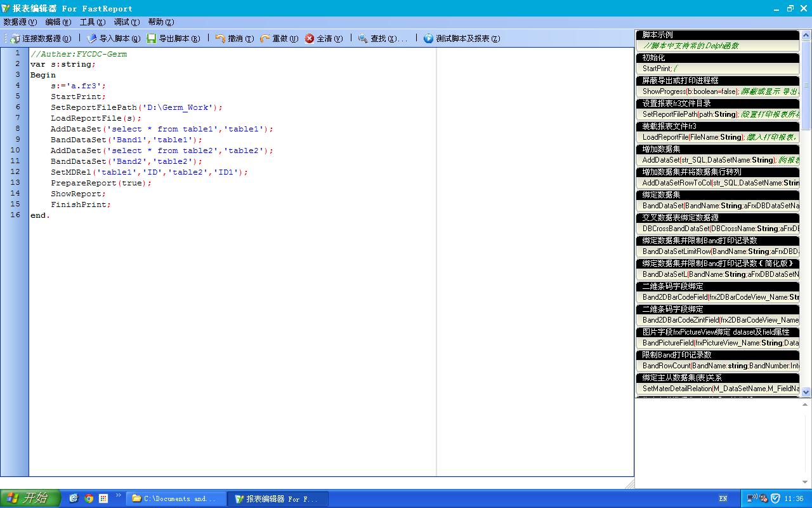Click the 连接数据源 toolbar button

coord(41,38)
